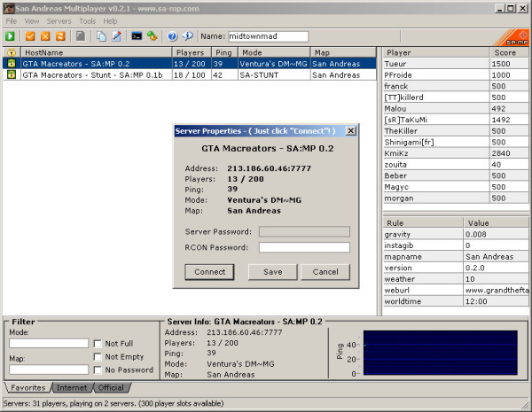The image size is (532, 412).
Task: Click the RCON Password field
Action: click(304, 247)
